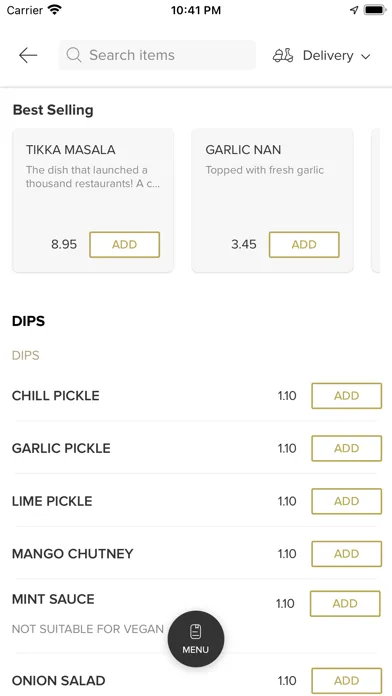Tap the delivery scooter icon
The image size is (392, 696).
pos(283,55)
